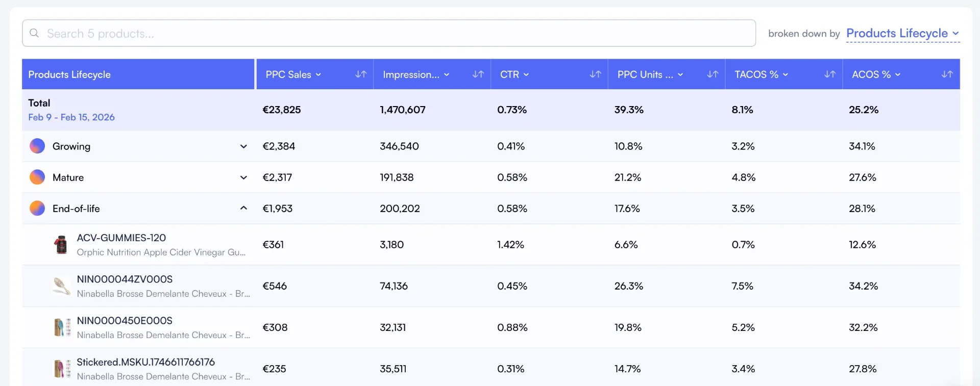
Task: Click the ACV-GUMMIES-120 product thumbnail
Action: click(61, 245)
